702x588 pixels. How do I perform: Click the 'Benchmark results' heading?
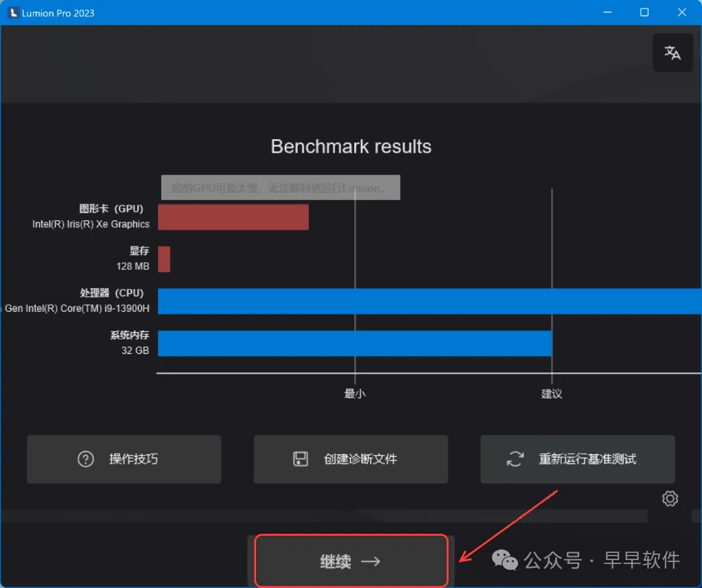(351, 146)
